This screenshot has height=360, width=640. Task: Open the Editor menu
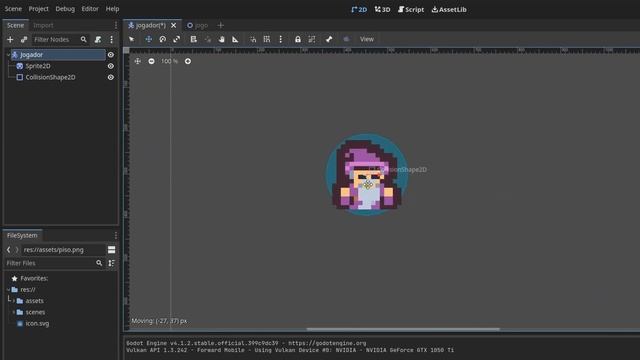(x=90, y=9)
